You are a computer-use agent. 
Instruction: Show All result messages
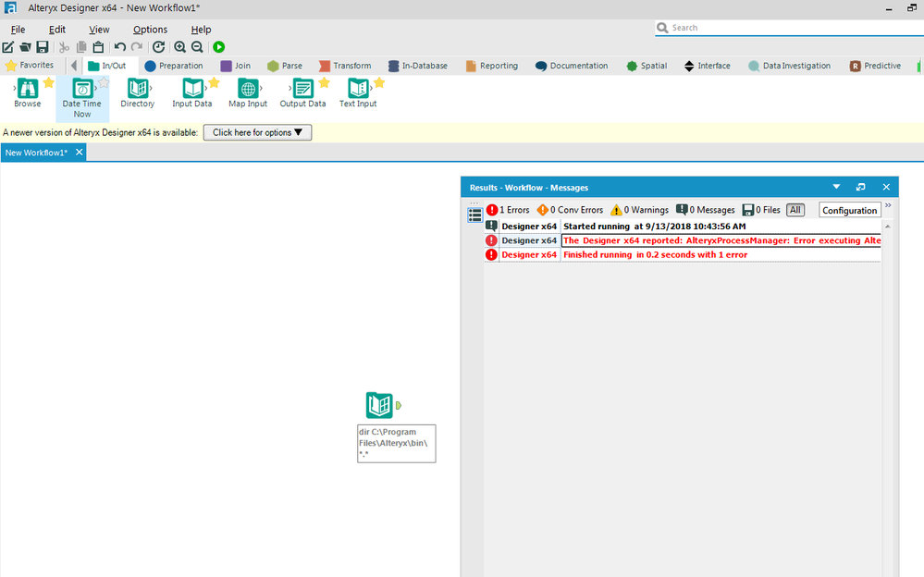(x=795, y=210)
